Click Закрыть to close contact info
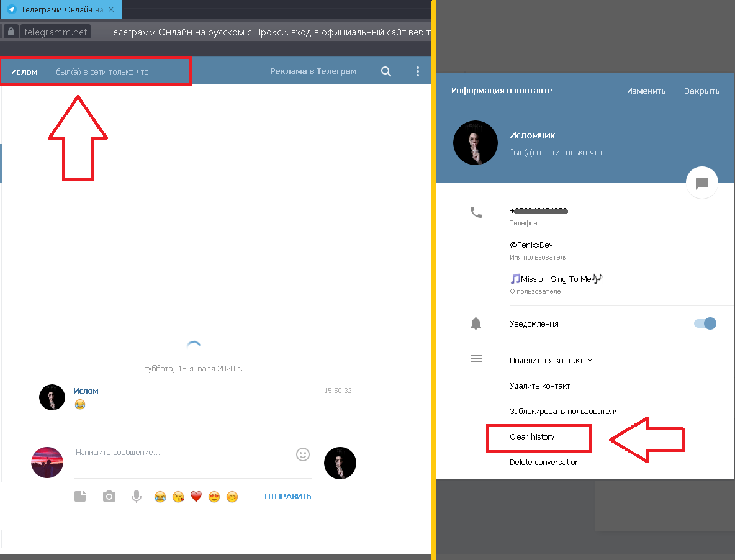735x560 pixels. [x=701, y=91]
